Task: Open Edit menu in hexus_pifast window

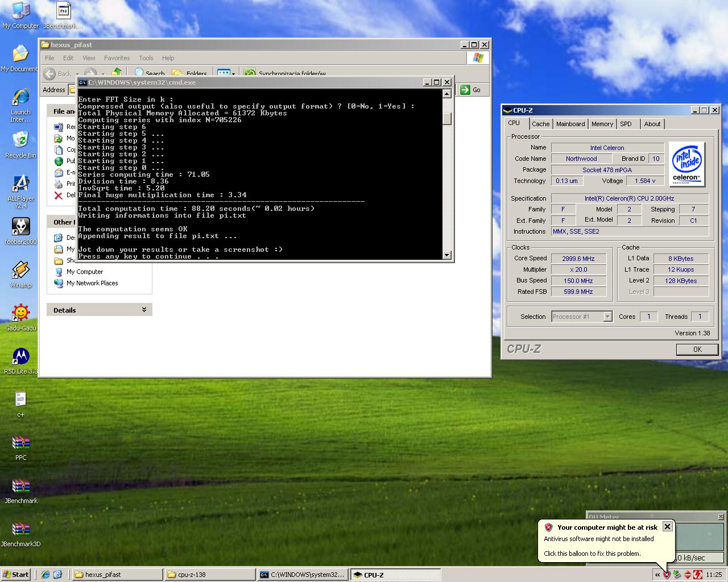Action: click(x=68, y=58)
